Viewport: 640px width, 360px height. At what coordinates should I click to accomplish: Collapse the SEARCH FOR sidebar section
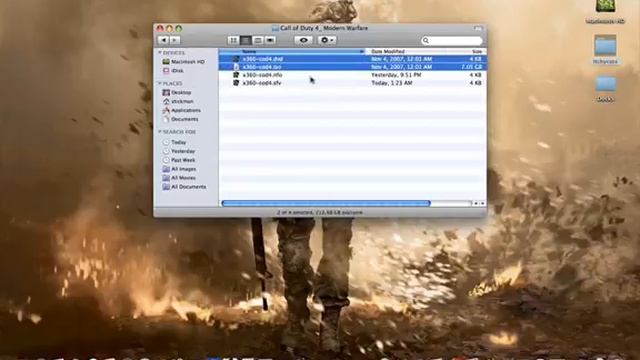pyautogui.click(x=160, y=132)
